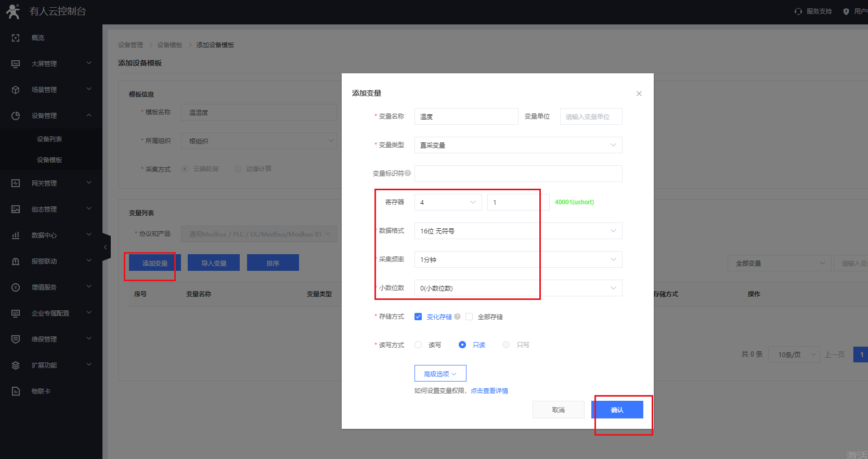Enable the 全部存储 checkbox

pyautogui.click(x=469, y=317)
